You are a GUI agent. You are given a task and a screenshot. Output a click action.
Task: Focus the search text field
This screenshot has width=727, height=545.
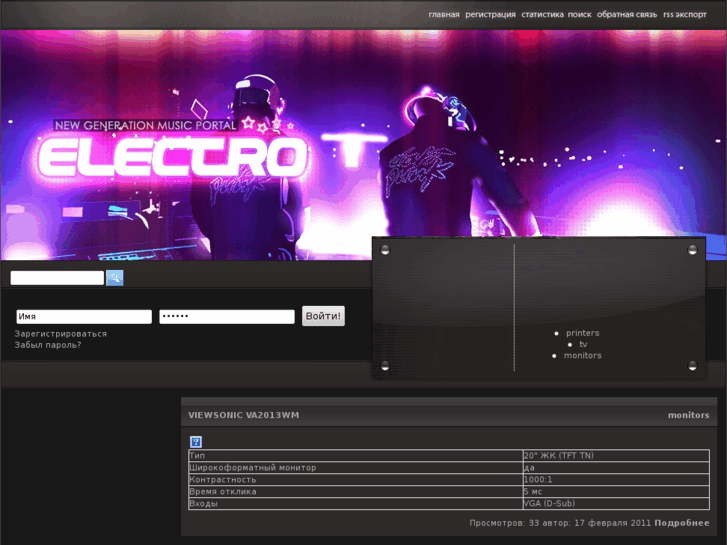[57, 278]
